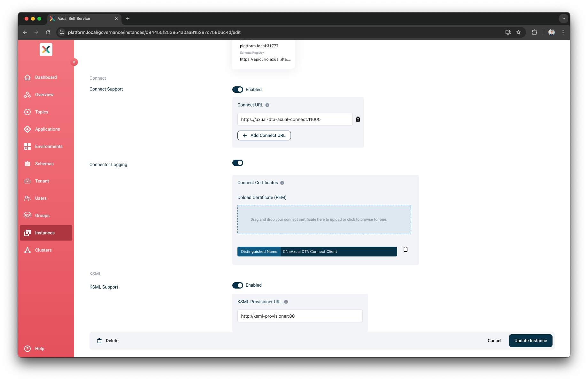Show info tooltip for Connect Certificates
Image resolution: width=588 pixels, height=381 pixels.
282,183
